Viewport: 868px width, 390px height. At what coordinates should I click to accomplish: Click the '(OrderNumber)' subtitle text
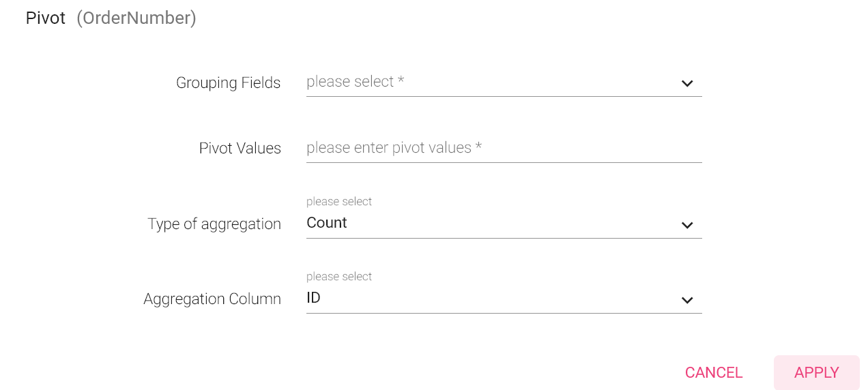pos(136,18)
